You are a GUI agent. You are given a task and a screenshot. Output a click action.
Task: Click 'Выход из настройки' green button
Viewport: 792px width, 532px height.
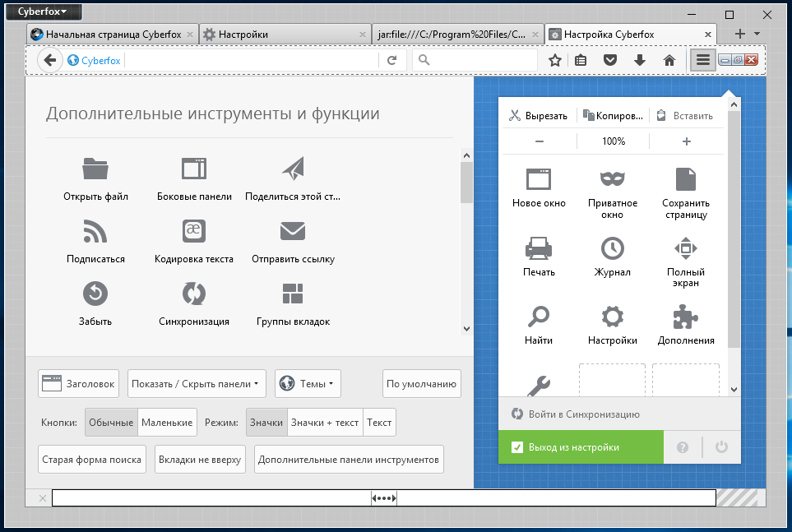click(x=581, y=447)
